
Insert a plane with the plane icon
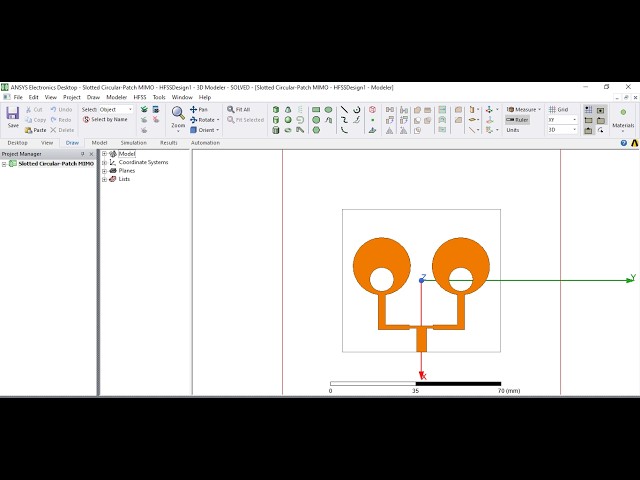click(372, 130)
